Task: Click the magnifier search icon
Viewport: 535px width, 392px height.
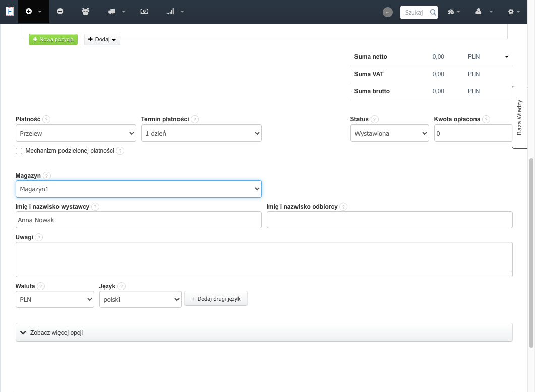Action: (433, 12)
